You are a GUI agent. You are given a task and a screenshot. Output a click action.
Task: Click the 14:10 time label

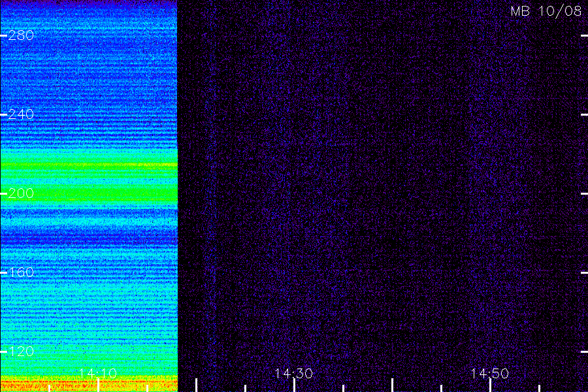tap(98, 374)
